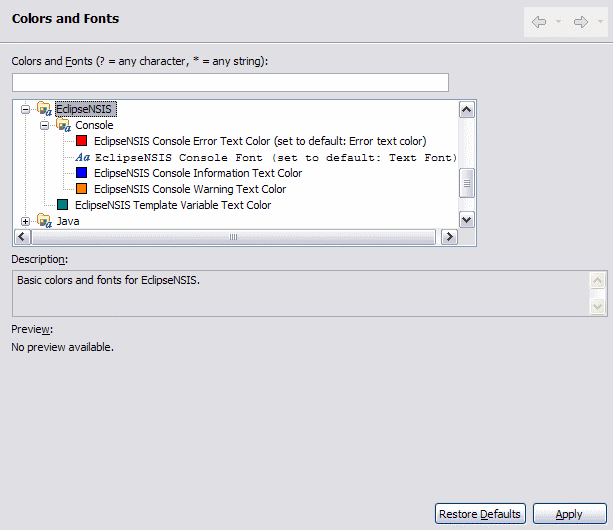Click the Description box scroll up arrow
The width and height of the screenshot is (613, 530).
(597, 280)
